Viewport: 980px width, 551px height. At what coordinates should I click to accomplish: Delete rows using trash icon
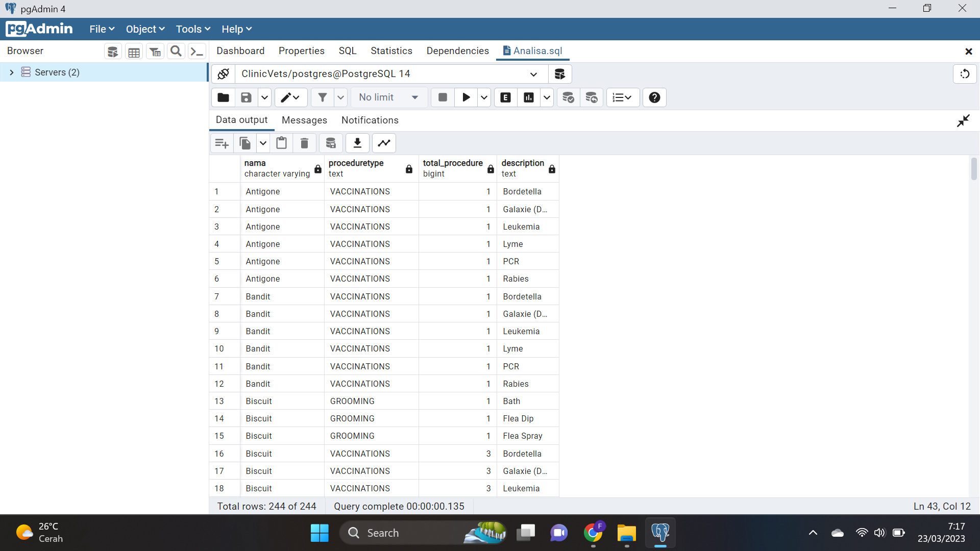coord(304,143)
